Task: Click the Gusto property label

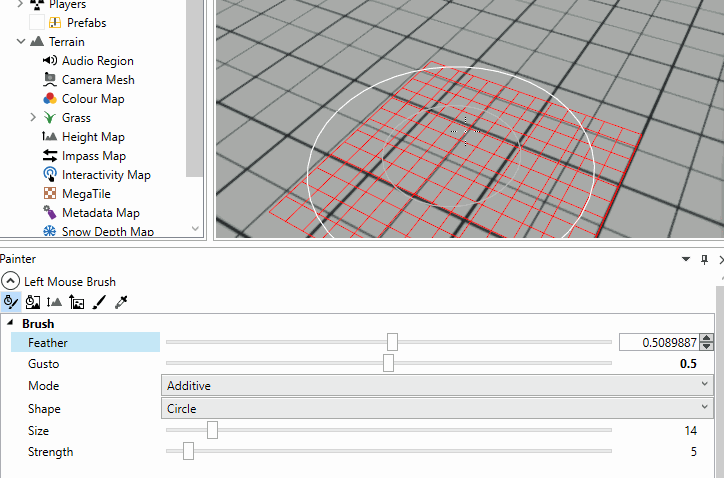Action: click(x=43, y=363)
